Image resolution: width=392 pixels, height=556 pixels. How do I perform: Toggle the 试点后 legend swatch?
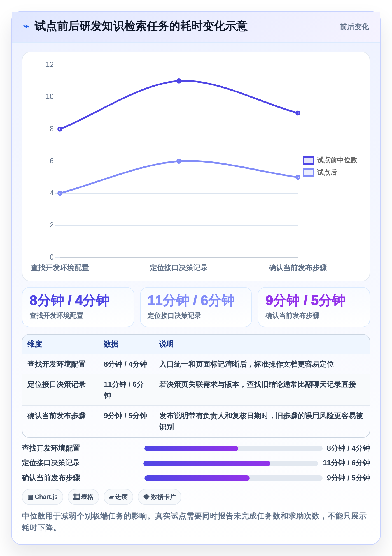tap(308, 173)
